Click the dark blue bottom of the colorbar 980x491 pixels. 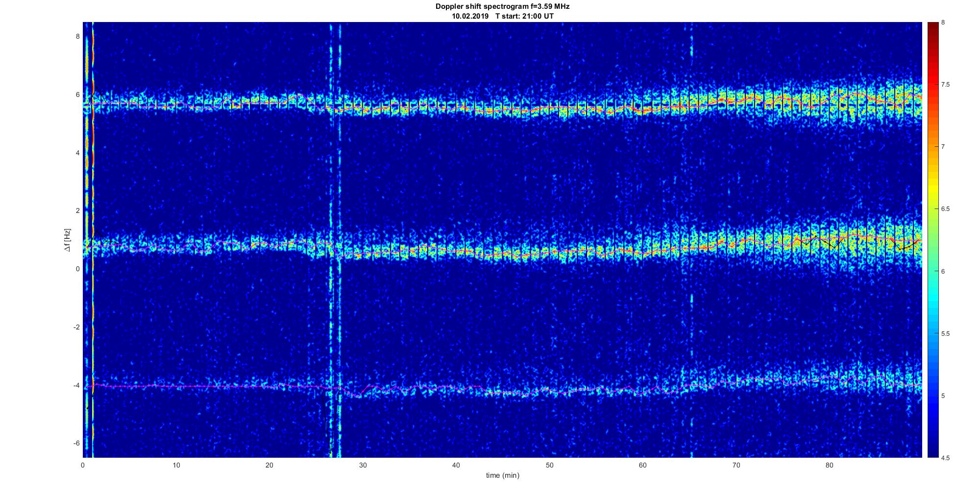933,448
